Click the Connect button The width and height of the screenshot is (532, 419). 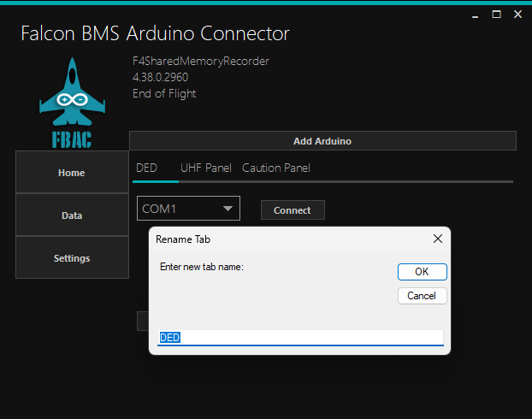click(293, 210)
